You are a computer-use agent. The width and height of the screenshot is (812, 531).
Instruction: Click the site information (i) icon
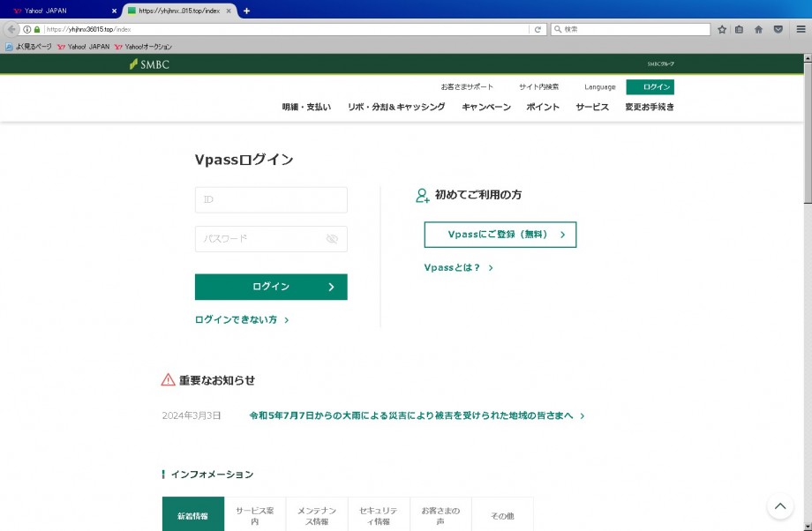[27, 29]
